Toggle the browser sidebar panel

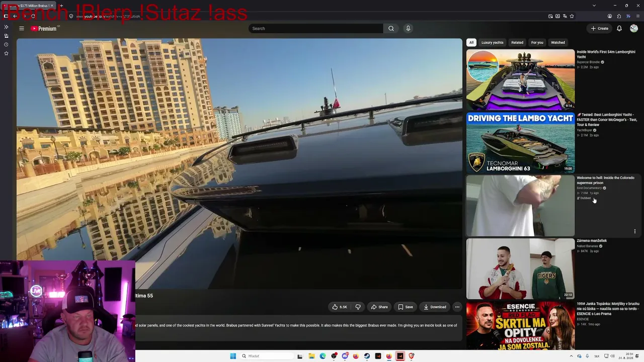pyautogui.click(x=6, y=16)
